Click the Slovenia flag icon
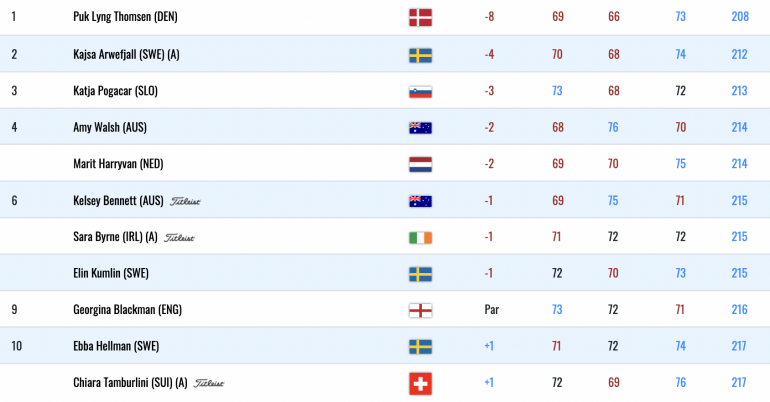 pyautogui.click(x=420, y=92)
